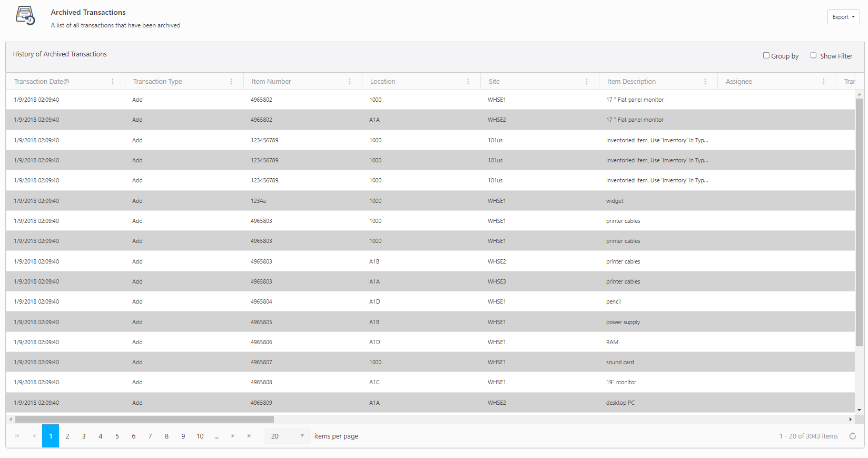Click the horizontal scrollbar thumb
Screen dimensions: 868x458
(x=144, y=420)
